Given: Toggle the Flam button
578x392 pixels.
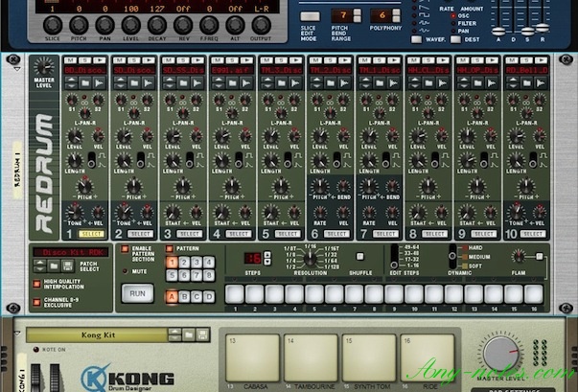Looking at the screenshot, I should click(540, 256).
